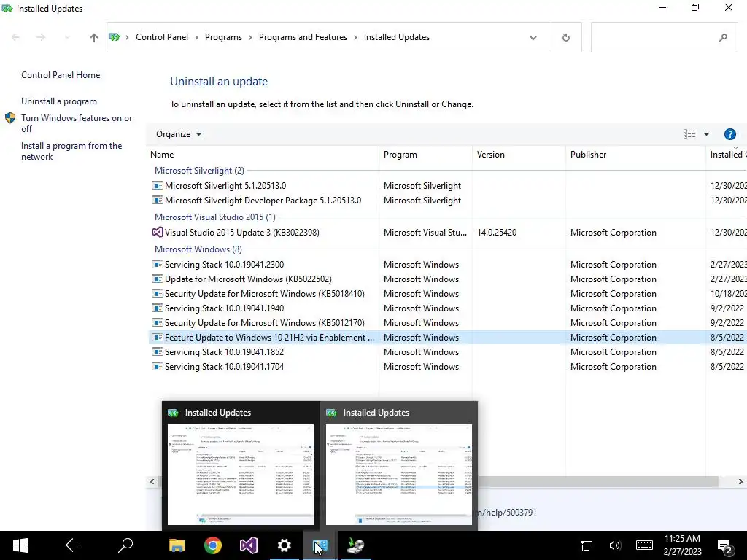Open Visual Studio from taskbar

click(x=249, y=545)
